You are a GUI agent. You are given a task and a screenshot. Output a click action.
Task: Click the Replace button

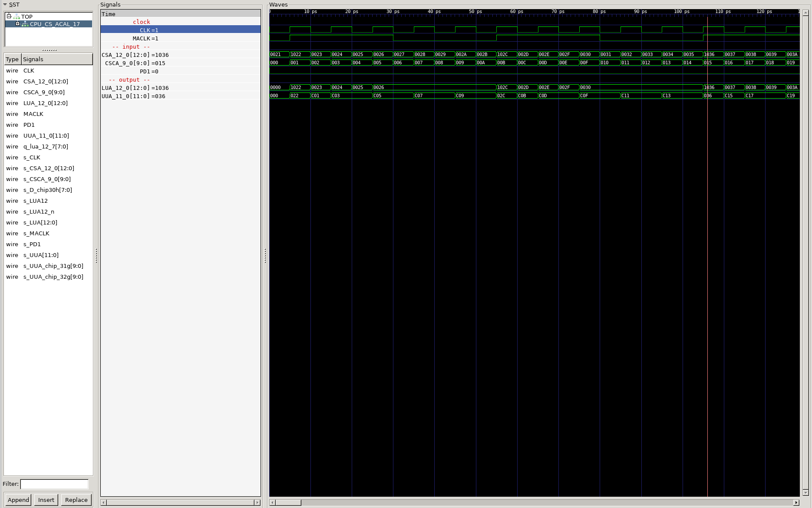[x=76, y=500]
